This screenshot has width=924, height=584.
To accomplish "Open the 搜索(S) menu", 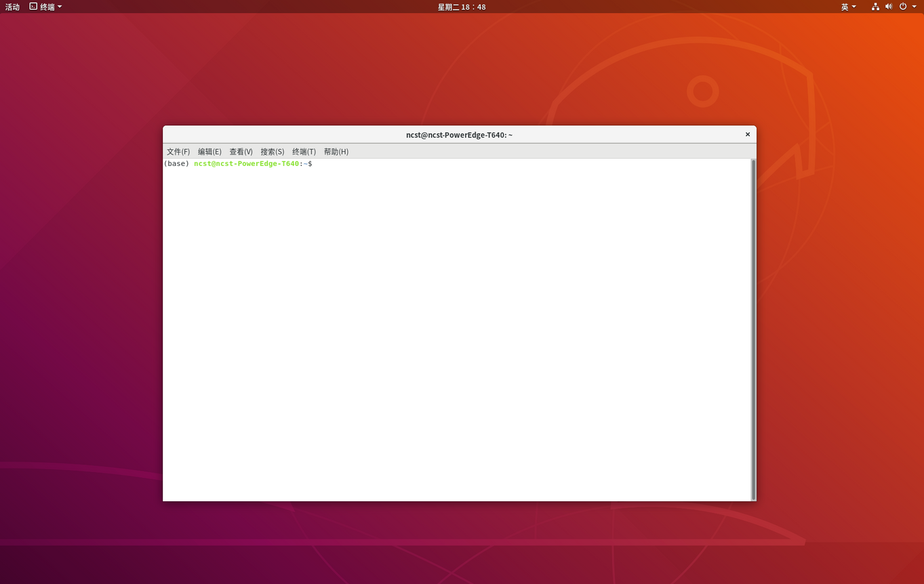I will [x=273, y=152].
